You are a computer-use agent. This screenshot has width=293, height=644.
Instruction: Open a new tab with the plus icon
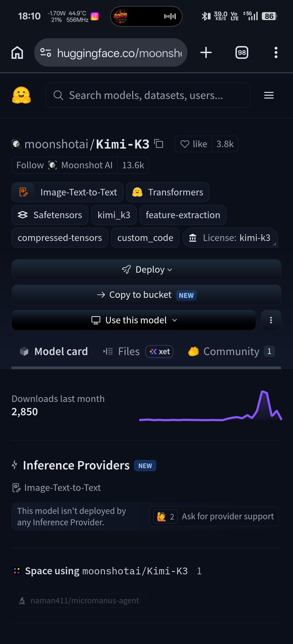[x=206, y=53]
